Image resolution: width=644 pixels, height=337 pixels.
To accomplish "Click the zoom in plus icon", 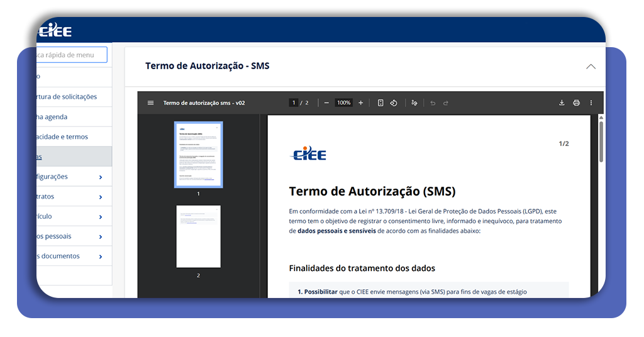I will click(360, 103).
